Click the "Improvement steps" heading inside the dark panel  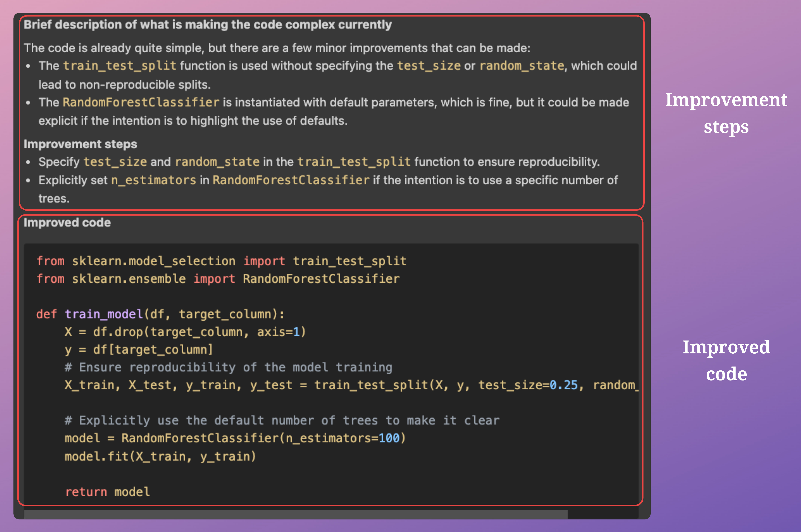pos(80,144)
